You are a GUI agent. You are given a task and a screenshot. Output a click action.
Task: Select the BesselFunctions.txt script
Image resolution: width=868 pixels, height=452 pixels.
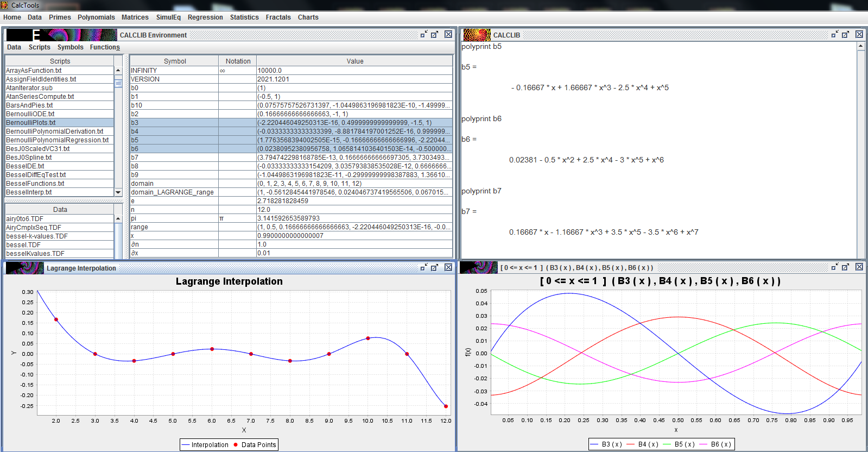pyautogui.click(x=60, y=184)
